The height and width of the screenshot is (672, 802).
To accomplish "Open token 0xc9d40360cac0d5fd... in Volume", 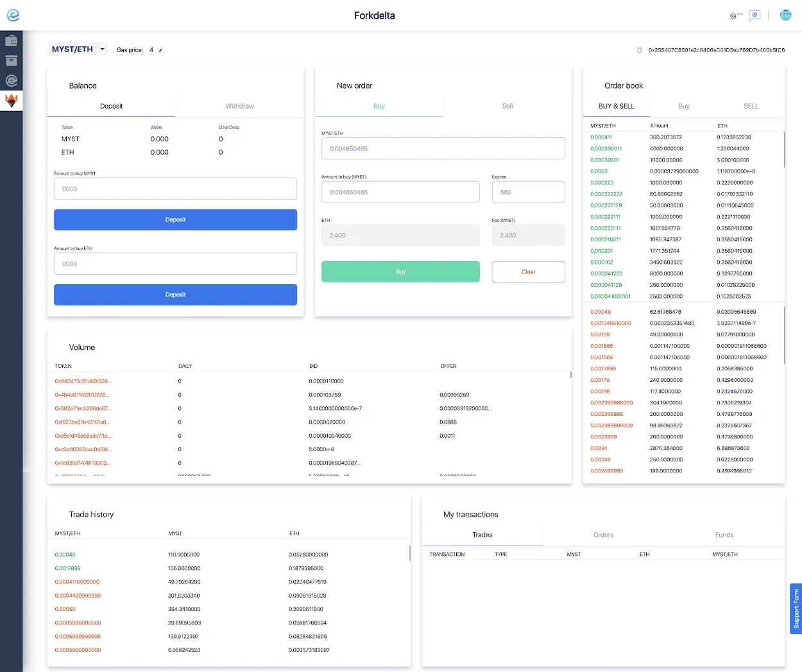I will tap(83, 449).
